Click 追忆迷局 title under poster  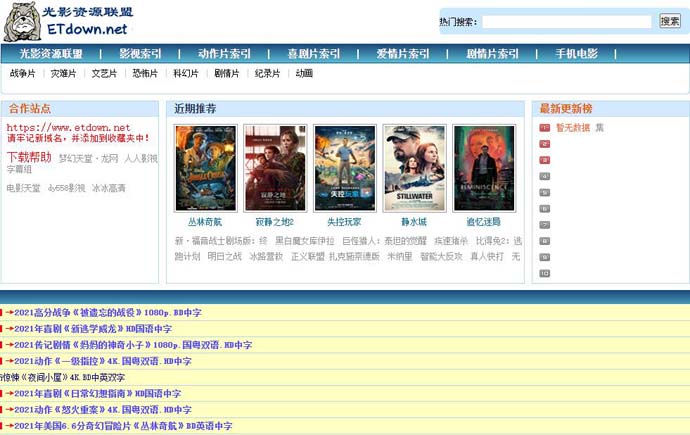484,222
